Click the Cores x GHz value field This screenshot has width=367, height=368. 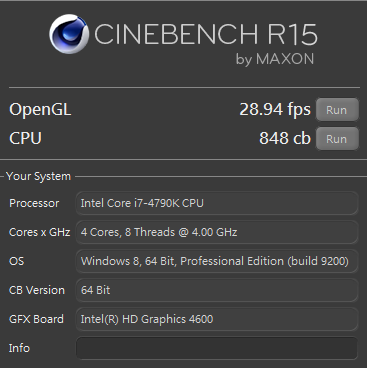(x=217, y=232)
